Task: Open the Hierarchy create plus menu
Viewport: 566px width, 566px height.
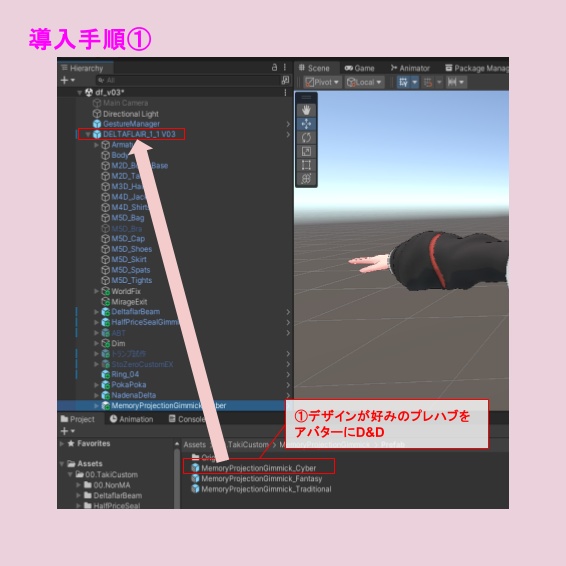Action: click(68, 80)
